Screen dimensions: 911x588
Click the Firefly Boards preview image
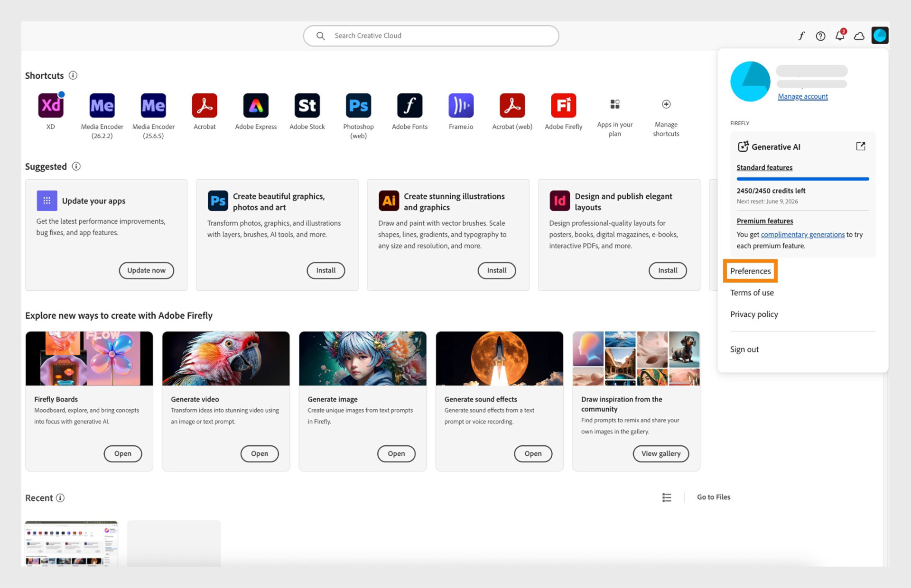89,358
